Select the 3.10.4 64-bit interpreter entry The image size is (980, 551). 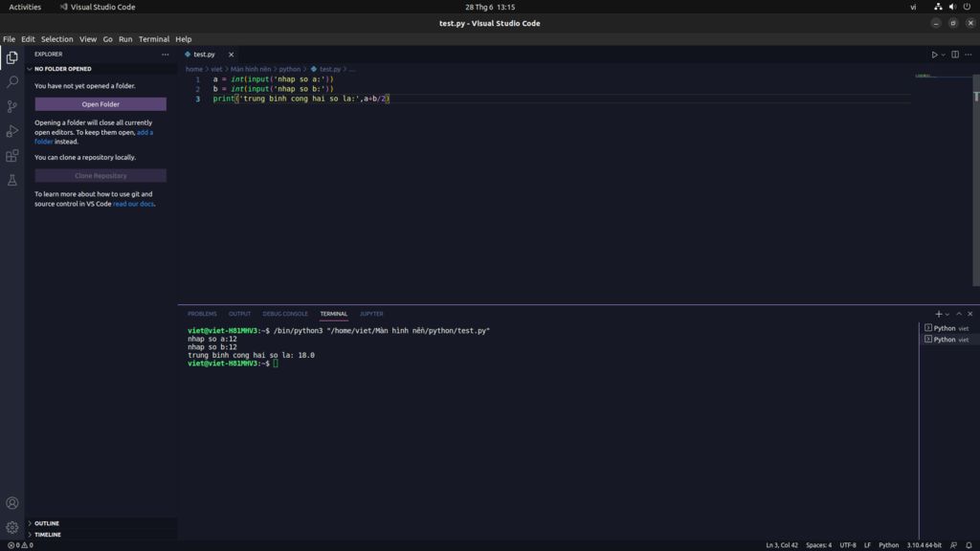[924, 545]
